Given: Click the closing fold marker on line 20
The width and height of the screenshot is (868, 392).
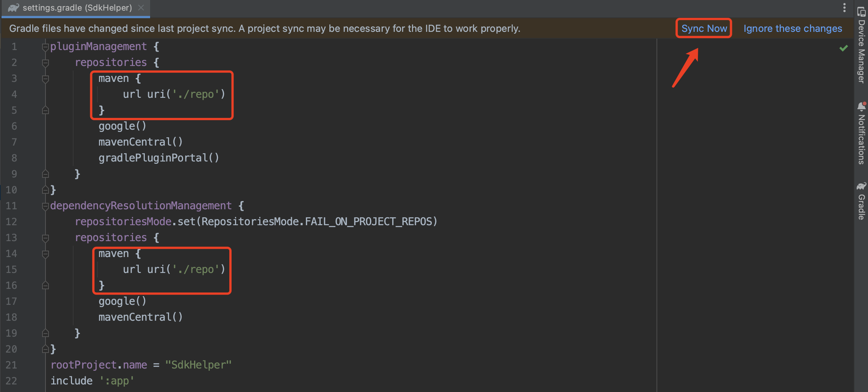Looking at the screenshot, I should point(45,349).
